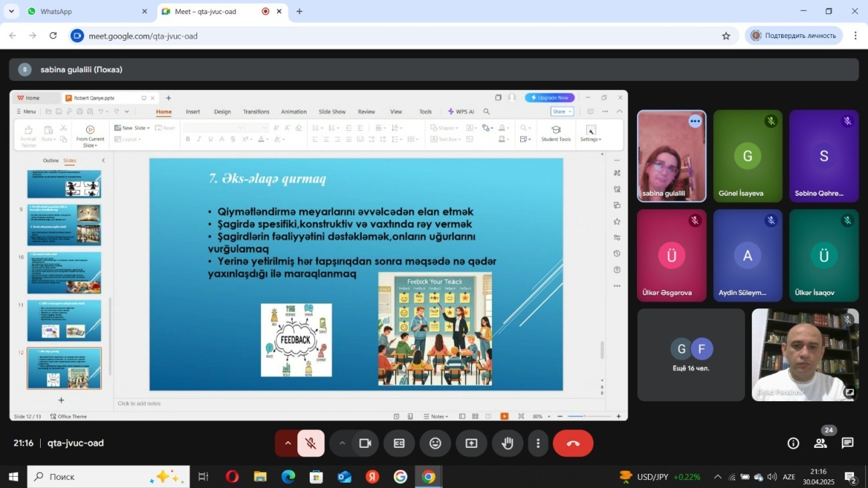This screenshot has width=868, height=488.
Task: Unmute the microphone in Meet
Action: tap(311, 443)
